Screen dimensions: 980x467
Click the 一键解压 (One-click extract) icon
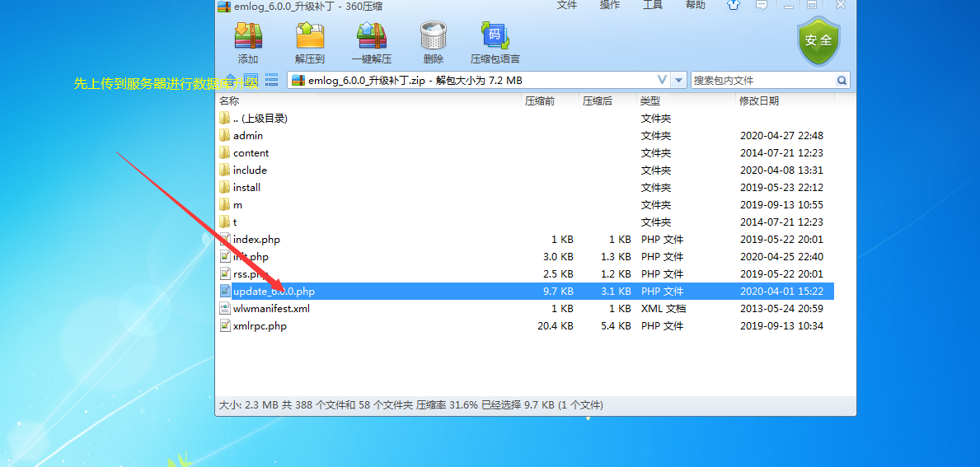pos(372,42)
